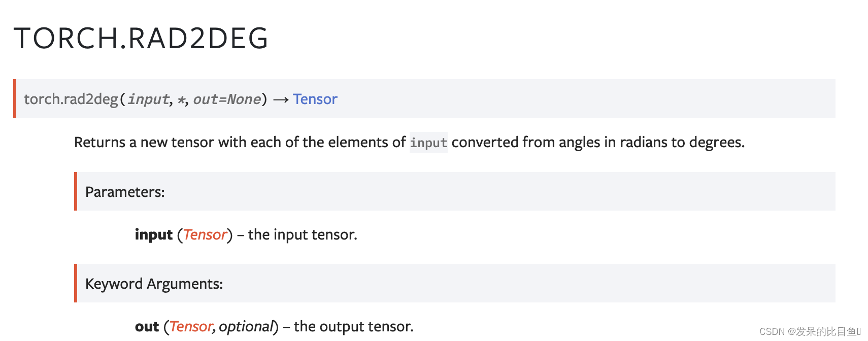Click the CSDN watermark text
868x341 pixels.
click(810, 331)
